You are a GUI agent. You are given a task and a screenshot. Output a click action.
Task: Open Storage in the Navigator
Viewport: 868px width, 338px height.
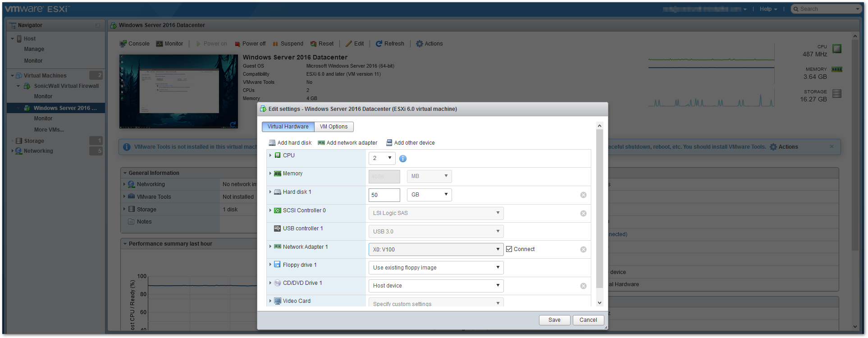coord(34,141)
